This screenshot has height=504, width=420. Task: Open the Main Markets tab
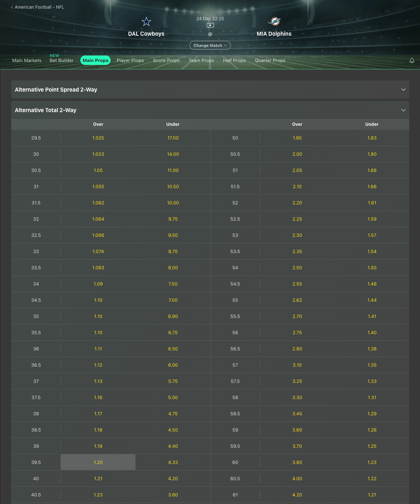tap(27, 61)
